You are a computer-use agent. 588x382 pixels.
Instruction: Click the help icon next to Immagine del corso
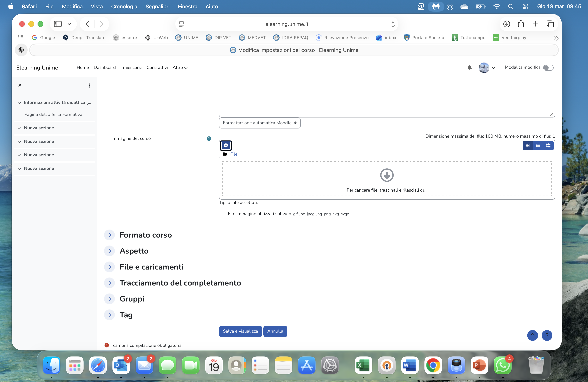pyautogui.click(x=209, y=138)
